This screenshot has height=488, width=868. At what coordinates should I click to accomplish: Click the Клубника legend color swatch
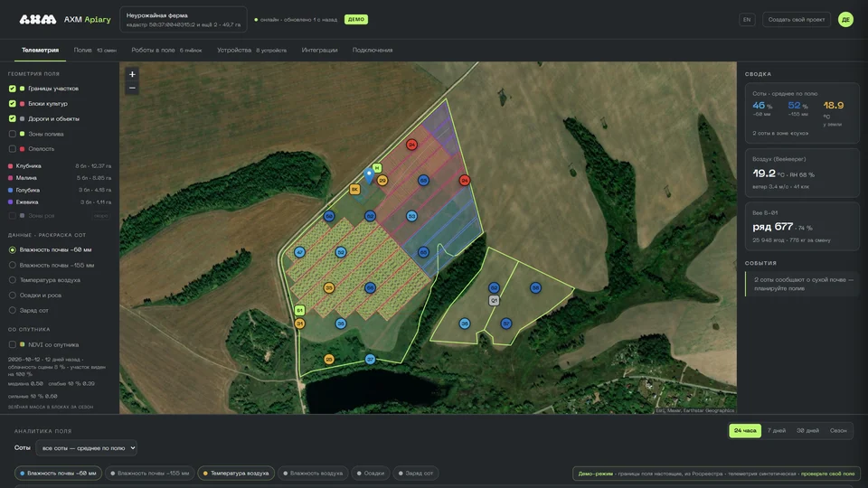coord(11,166)
